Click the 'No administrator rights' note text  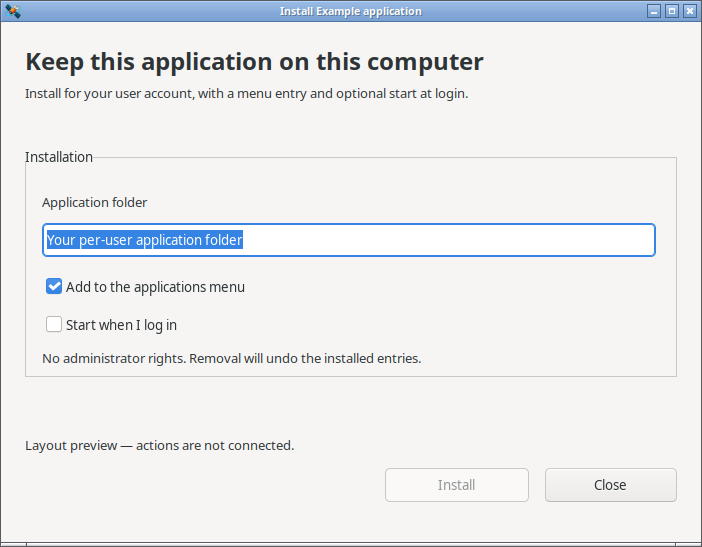(x=231, y=359)
